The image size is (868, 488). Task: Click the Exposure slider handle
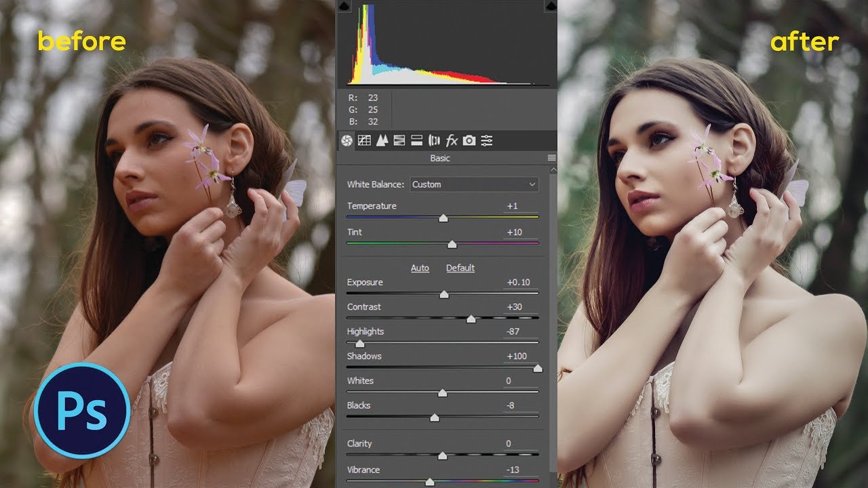tap(443, 294)
